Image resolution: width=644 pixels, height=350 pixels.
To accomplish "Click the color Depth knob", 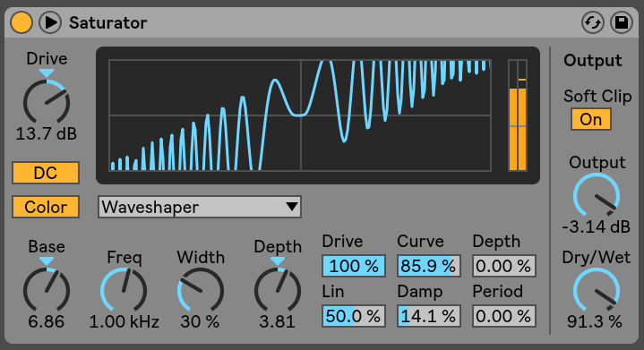I will (278, 290).
